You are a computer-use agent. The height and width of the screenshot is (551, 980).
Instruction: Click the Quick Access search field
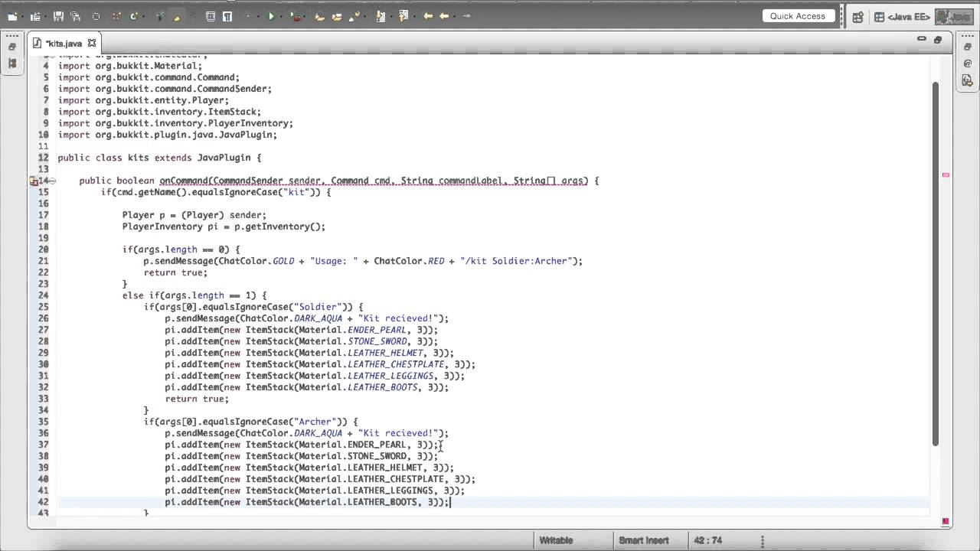[x=798, y=16]
